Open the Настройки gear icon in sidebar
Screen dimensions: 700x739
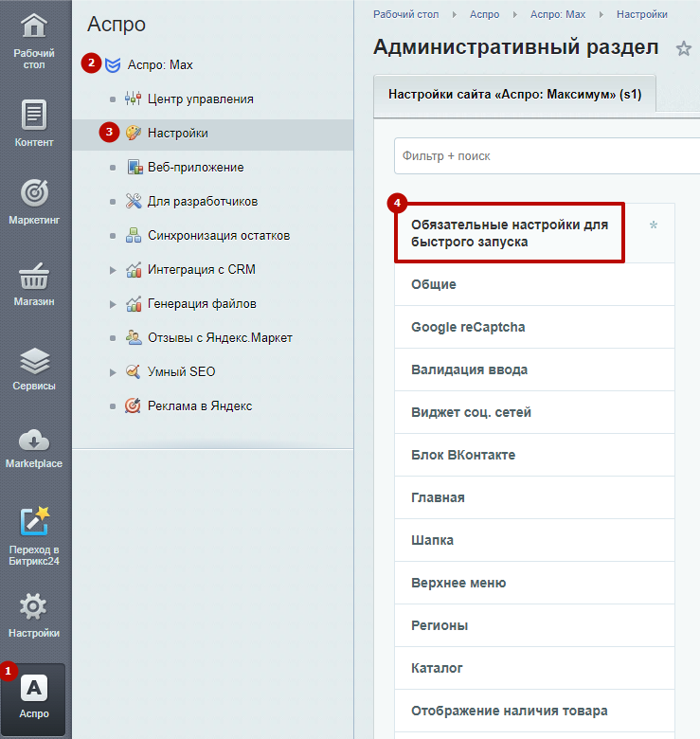point(34,606)
